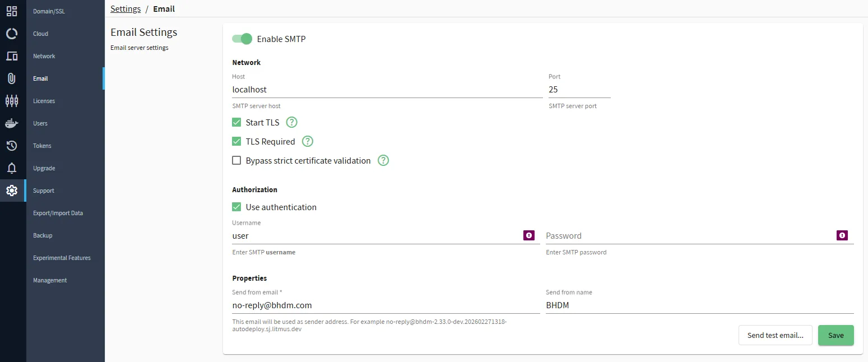Click the Docker whale icon
Image resolution: width=868 pixels, height=362 pixels.
(x=12, y=123)
